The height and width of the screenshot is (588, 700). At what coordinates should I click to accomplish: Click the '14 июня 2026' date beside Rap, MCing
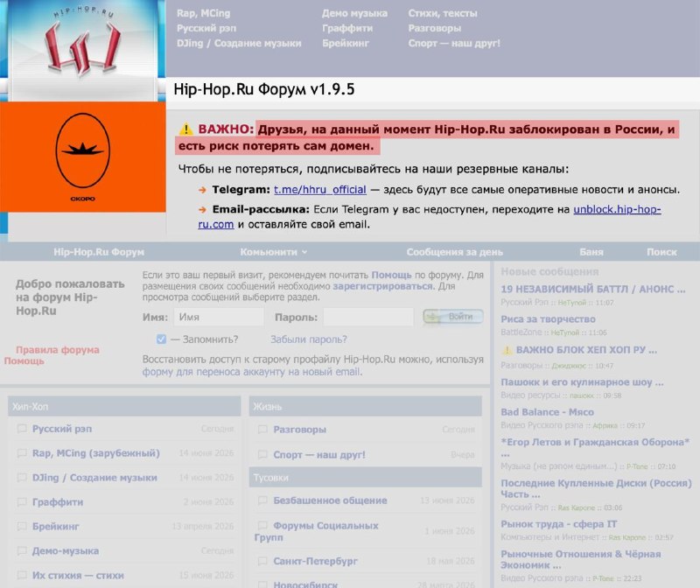coord(206,453)
